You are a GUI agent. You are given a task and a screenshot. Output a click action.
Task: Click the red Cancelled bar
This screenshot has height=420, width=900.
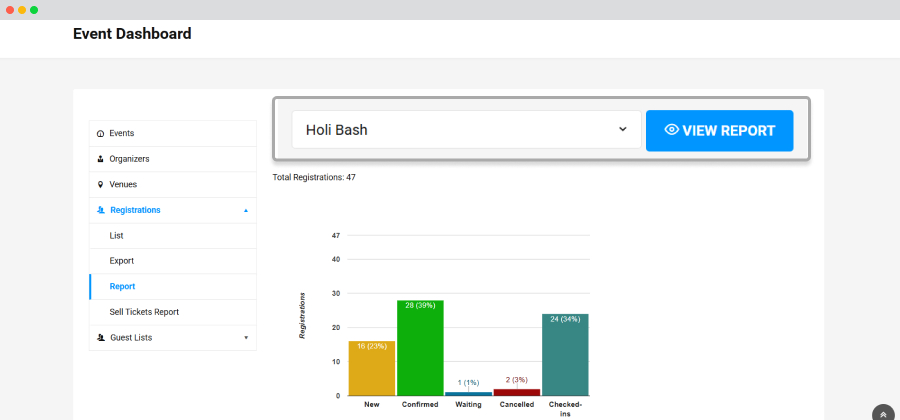517,392
